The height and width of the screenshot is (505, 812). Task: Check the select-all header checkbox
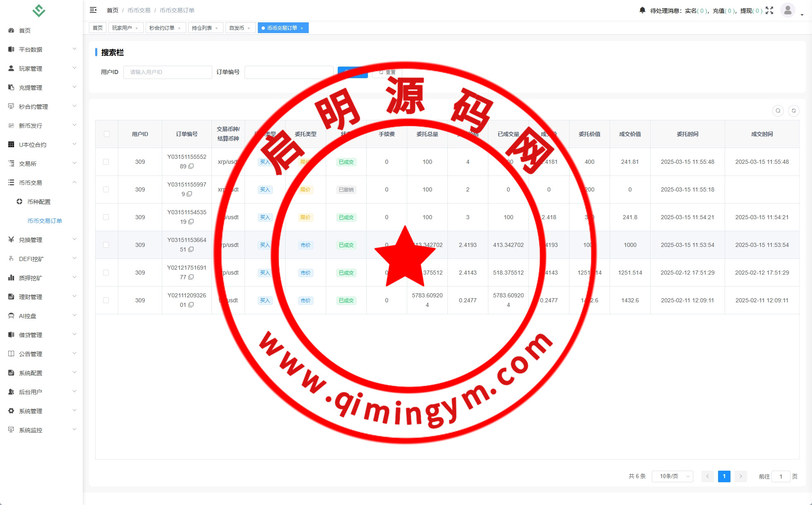(107, 134)
